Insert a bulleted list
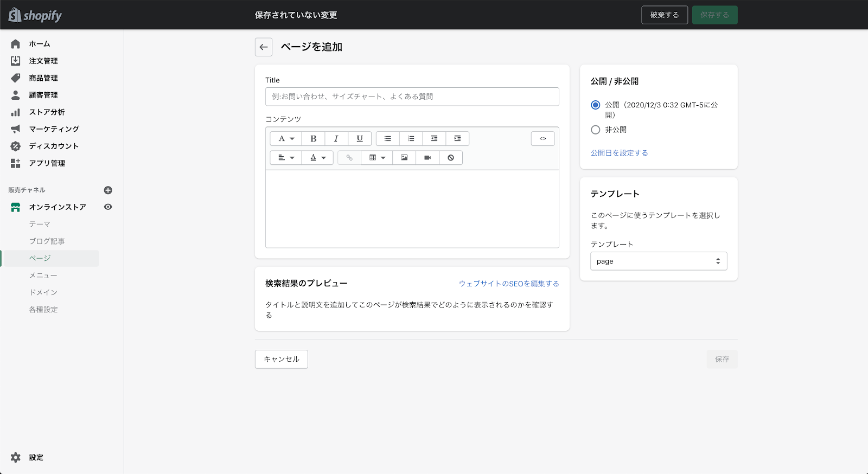 [x=387, y=139]
